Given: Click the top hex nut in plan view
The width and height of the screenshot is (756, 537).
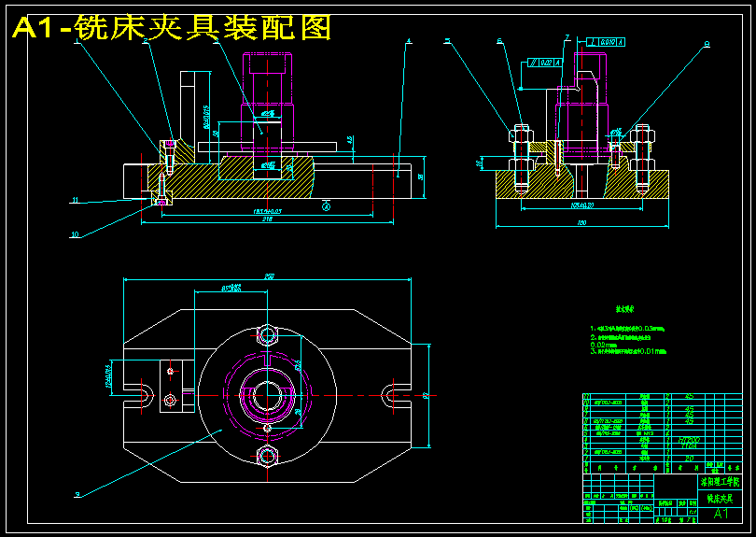Looking at the screenshot, I should click(267, 334).
